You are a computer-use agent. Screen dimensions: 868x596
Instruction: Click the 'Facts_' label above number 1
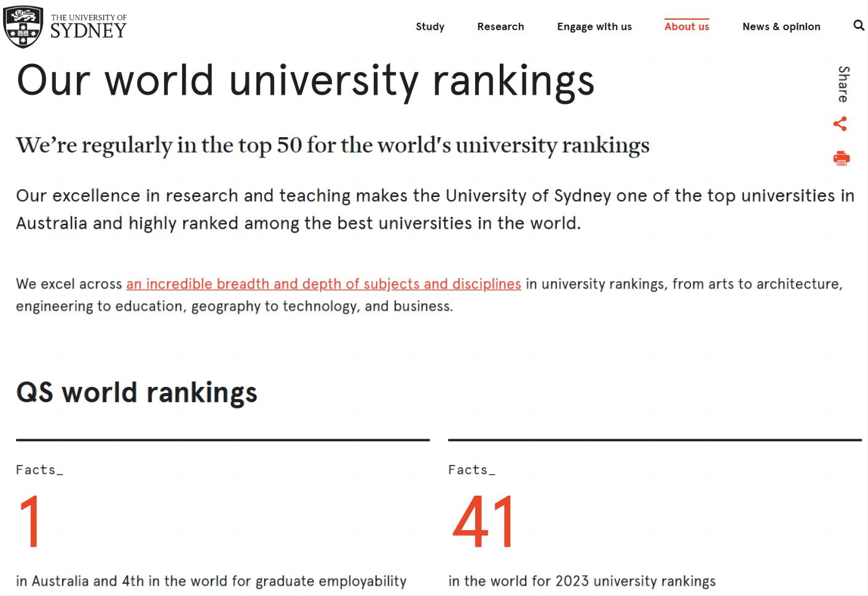(39, 470)
